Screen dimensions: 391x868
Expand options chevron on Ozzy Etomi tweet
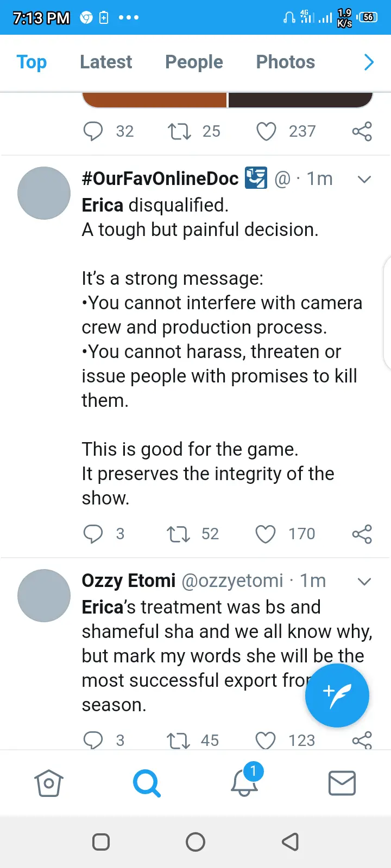364,582
